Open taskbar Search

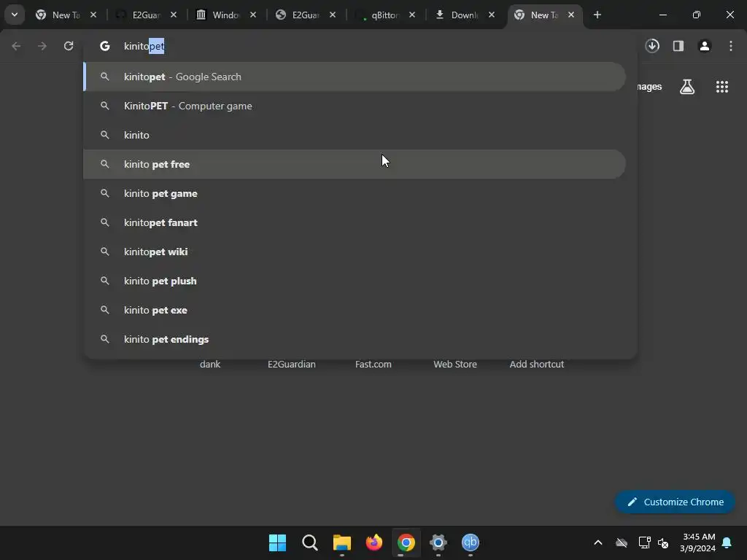tap(309, 542)
